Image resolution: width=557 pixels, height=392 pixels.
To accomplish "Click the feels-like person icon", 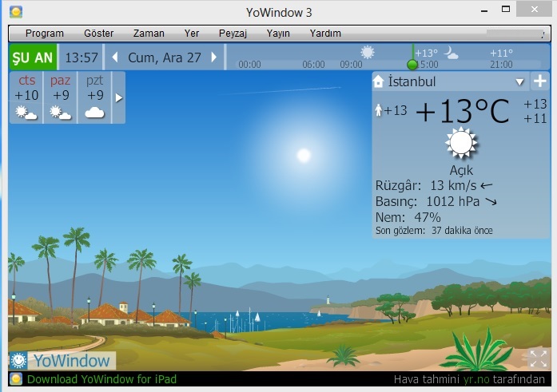I will 379,110.
